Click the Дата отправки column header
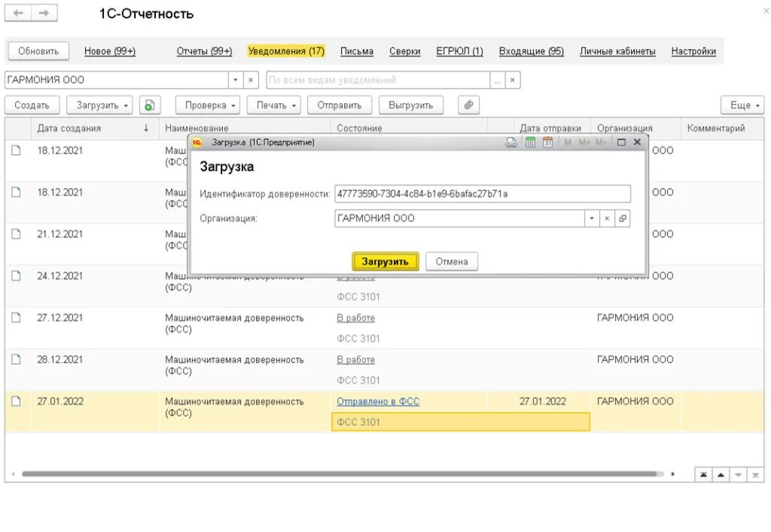 tap(550, 128)
